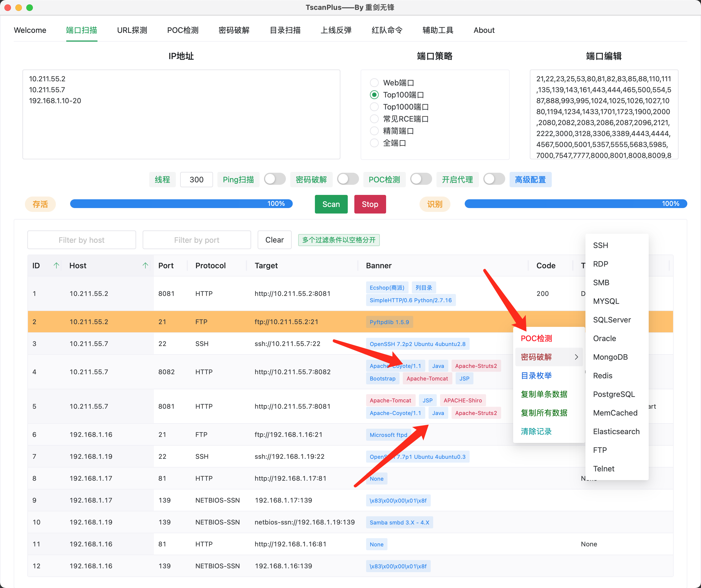Viewport: 701px width, 588px height.
Task: Choose MYSQL from the password-crack submenu
Action: [x=606, y=301]
